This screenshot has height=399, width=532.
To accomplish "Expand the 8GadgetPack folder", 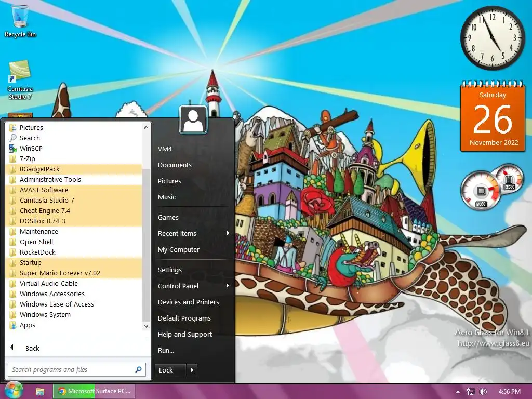I will tap(74, 169).
